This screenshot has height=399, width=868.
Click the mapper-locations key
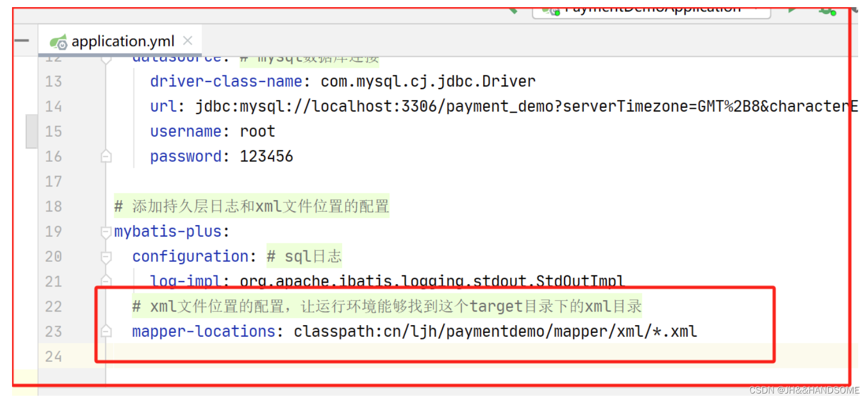point(203,331)
